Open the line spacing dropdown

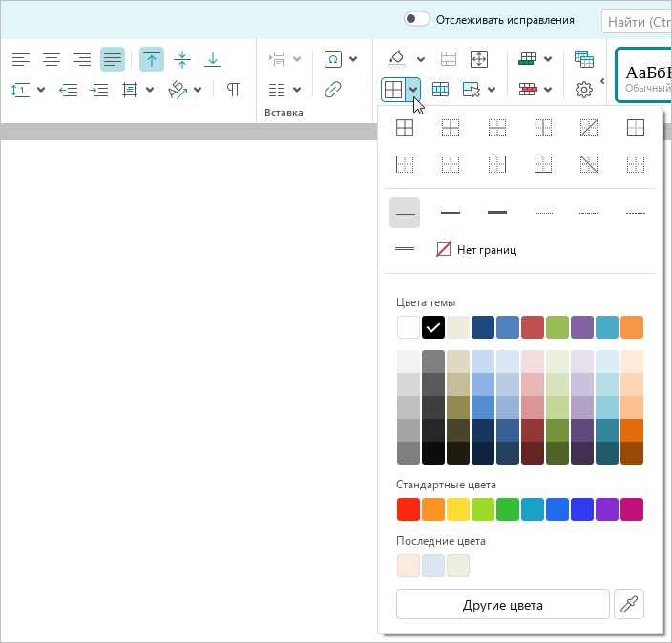[41, 90]
